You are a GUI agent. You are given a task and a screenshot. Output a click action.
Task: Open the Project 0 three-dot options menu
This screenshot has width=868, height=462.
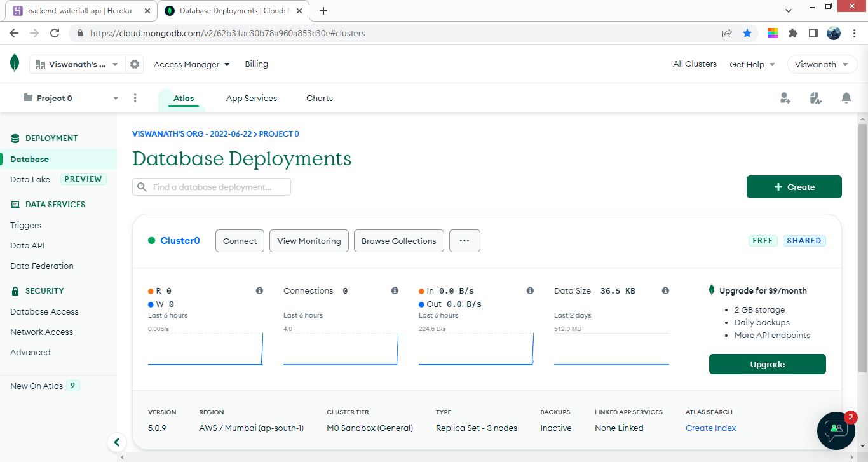(135, 98)
